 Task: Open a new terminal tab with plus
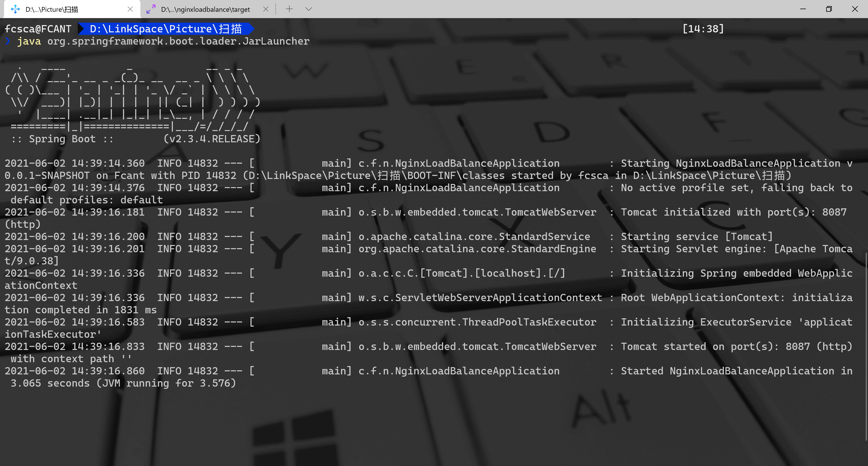tap(289, 9)
